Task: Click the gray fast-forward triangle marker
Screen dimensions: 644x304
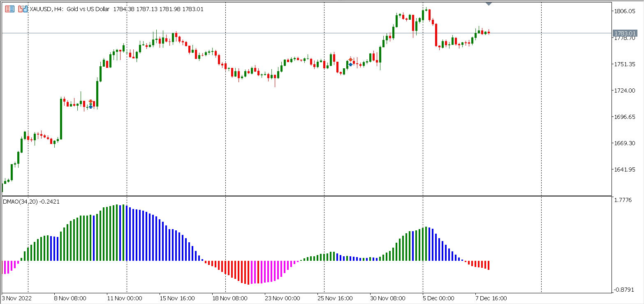Action: 489,3
